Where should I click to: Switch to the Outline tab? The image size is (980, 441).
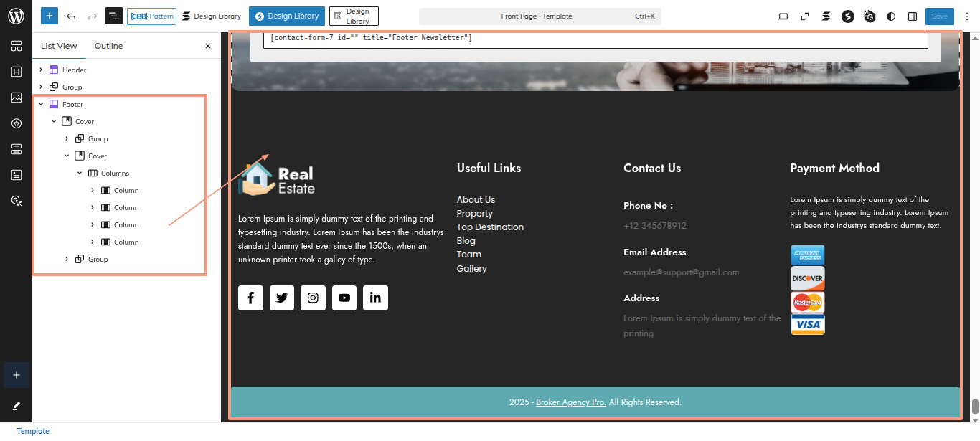click(108, 46)
